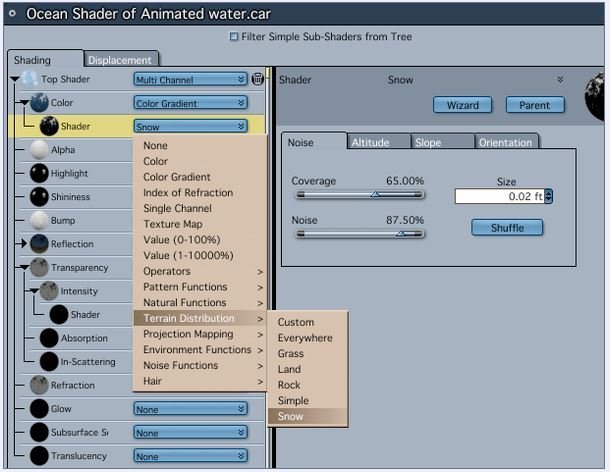Click the Size field stepper arrows
Image resolution: width=610 pixels, height=472 pixels.
[549, 196]
